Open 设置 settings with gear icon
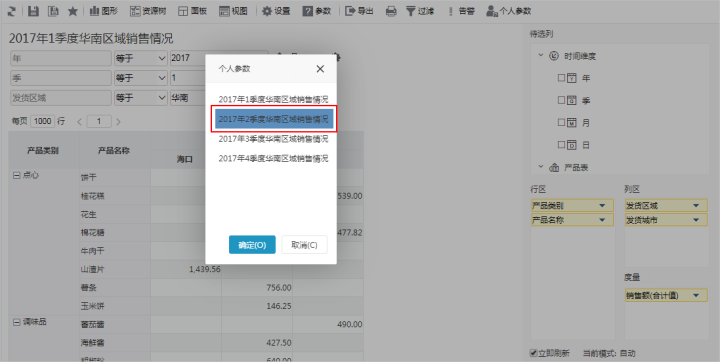 point(276,11)
